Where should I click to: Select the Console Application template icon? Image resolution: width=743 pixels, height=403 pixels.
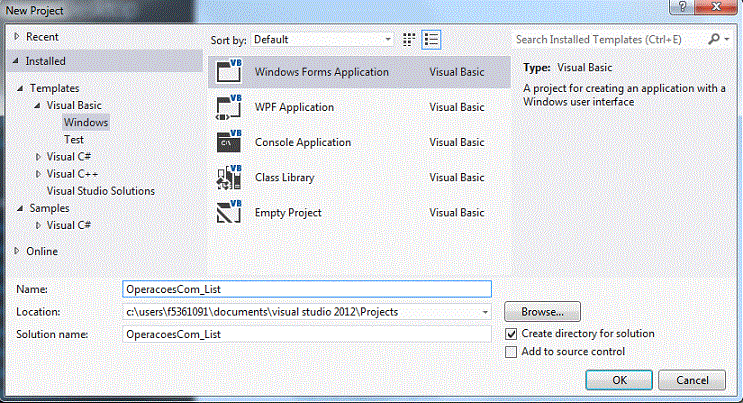pyautogui.click(x=229, y=142)
